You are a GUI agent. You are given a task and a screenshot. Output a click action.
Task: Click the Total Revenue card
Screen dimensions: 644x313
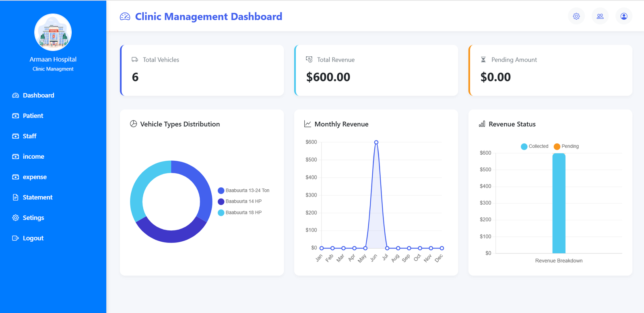[376, 70]
